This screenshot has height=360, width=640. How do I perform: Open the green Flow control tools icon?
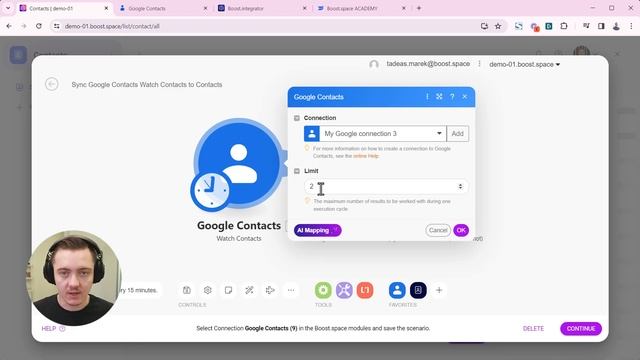tap(323, 290)
